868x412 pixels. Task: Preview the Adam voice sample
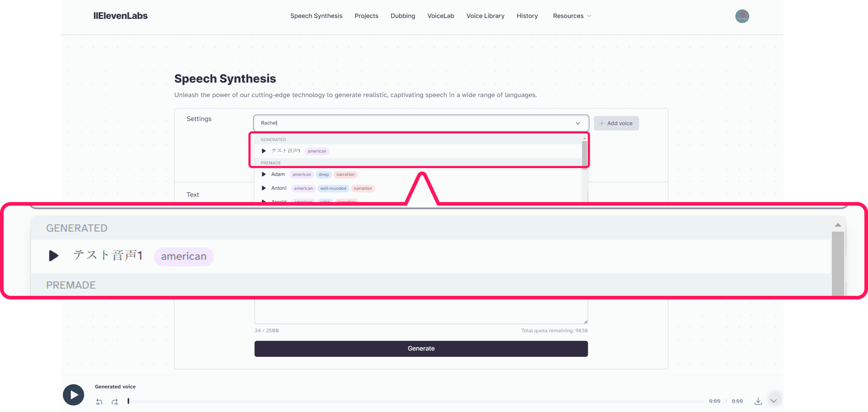pyautogui.click(x=264, y=174)
